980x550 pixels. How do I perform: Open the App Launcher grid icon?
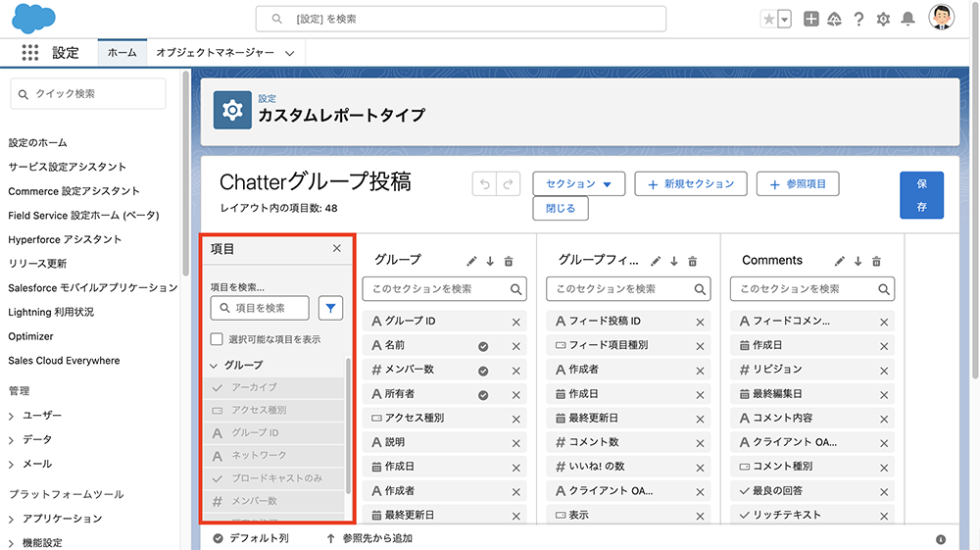tap(30, 53)
